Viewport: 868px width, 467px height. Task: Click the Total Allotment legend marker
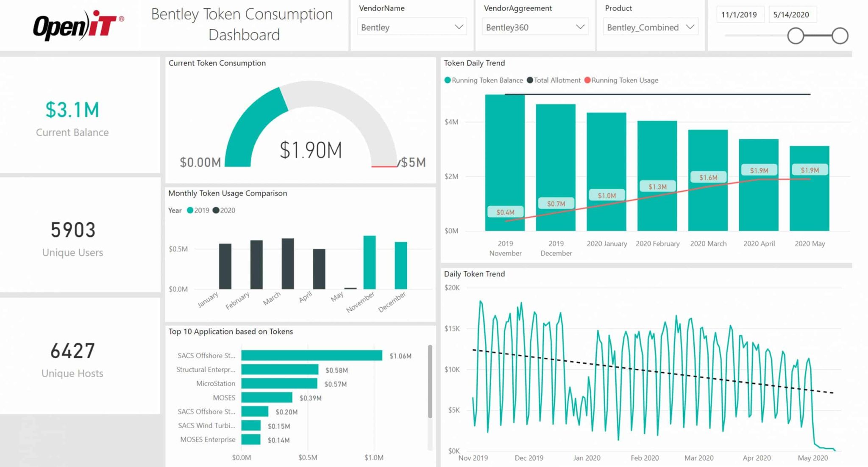(529, 80)
